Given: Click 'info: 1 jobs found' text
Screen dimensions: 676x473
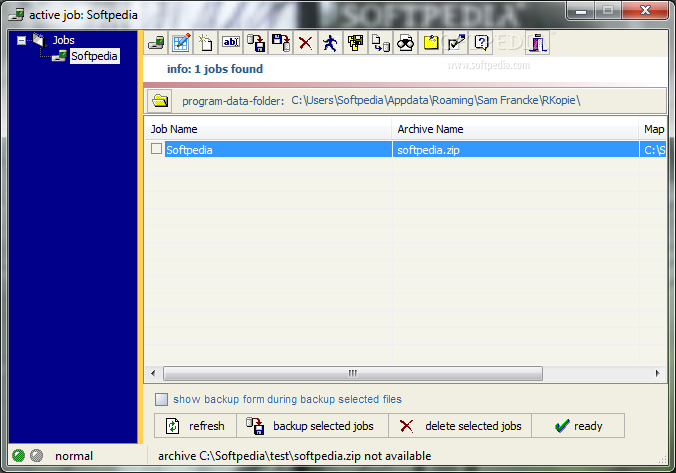Looking at the screenshot, I should (x=215, y=69).
